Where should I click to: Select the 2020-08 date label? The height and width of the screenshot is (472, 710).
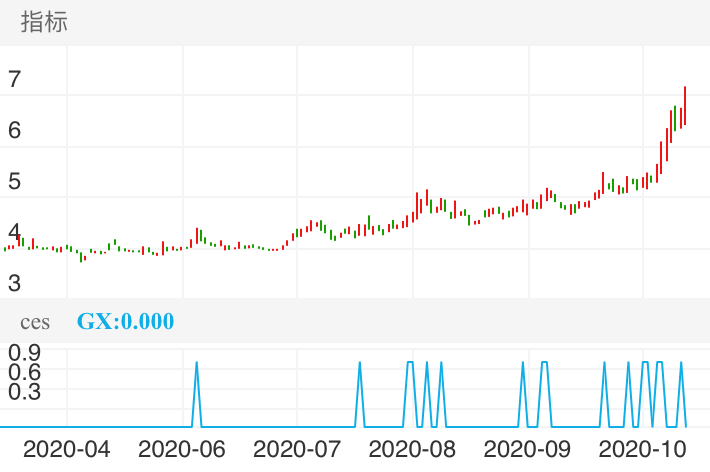412,449
